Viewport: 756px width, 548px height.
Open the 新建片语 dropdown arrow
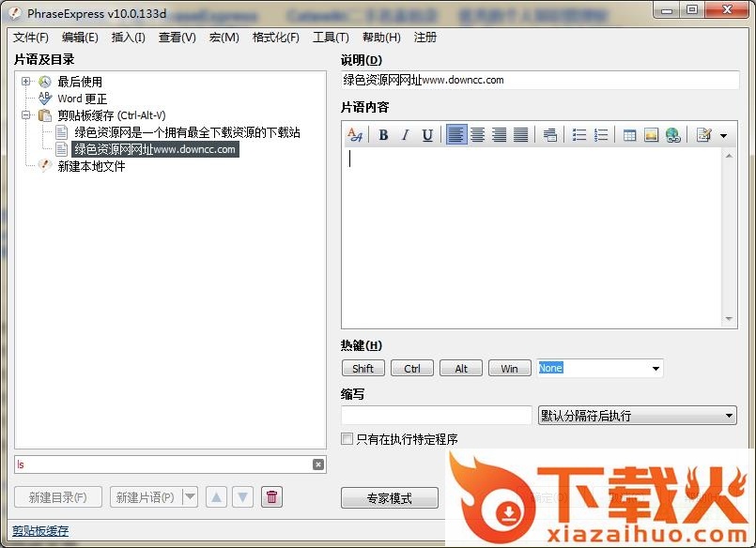[191, 496]
